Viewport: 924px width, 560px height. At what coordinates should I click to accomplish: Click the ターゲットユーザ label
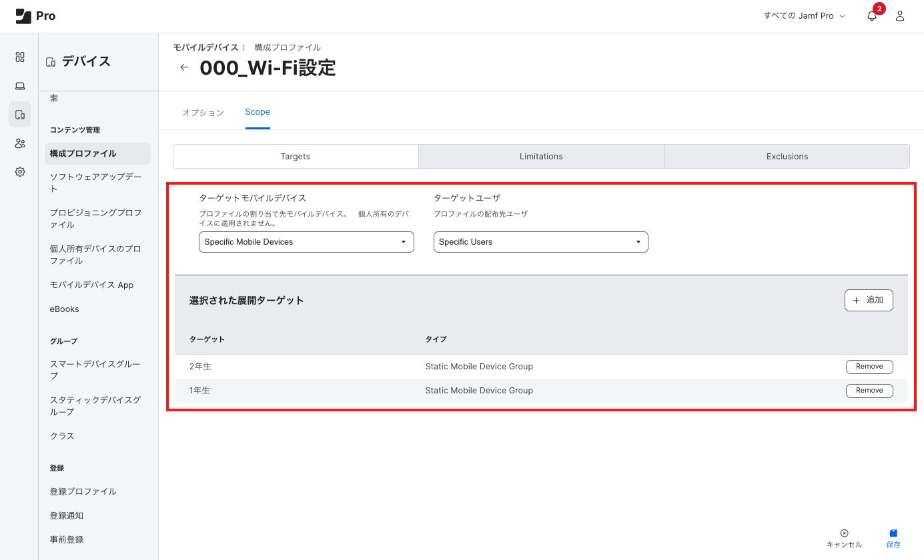(x=467, y=198)
